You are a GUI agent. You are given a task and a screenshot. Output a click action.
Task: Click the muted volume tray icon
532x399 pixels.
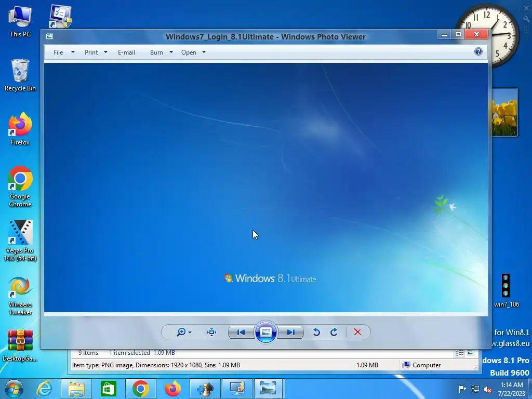pos(488,389)
